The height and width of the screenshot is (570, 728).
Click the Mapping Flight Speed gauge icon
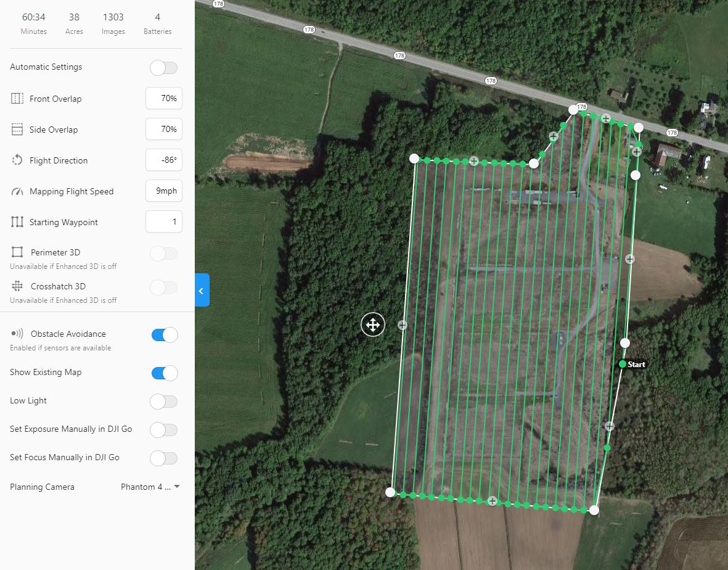click(x=17, y=191)
